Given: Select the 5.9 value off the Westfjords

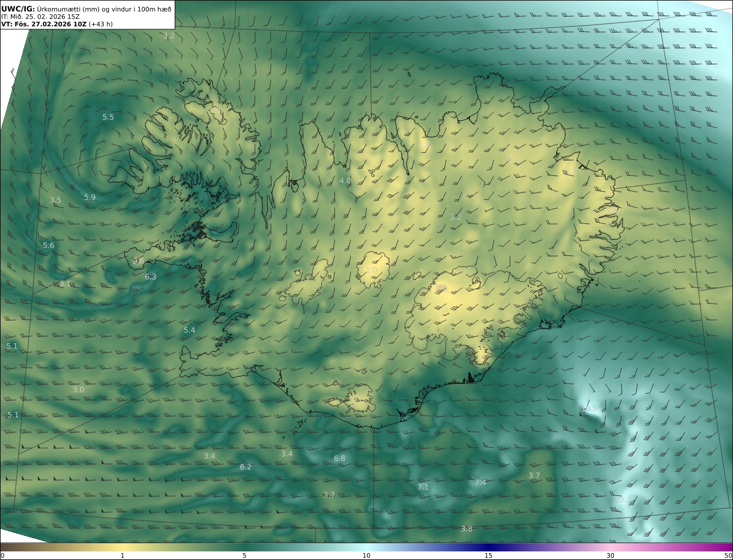Looking at the screenshot, I should 90,198.
